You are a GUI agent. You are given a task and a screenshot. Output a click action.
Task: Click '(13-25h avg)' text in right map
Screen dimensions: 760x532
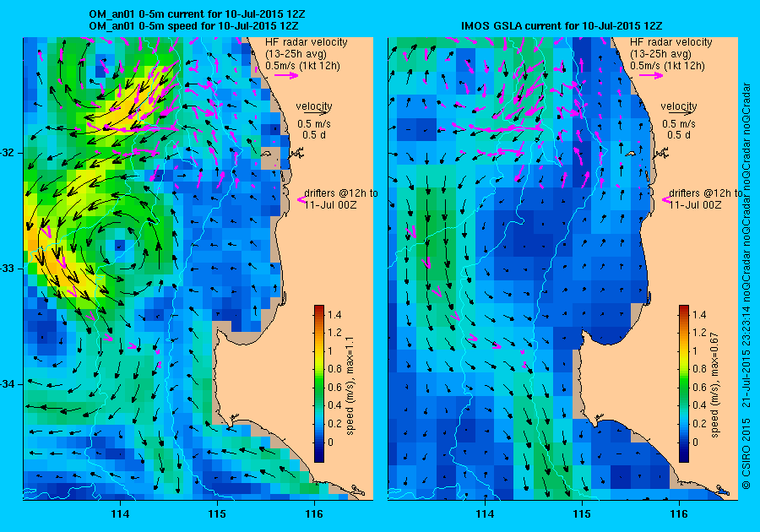click(x=660, y=54)
